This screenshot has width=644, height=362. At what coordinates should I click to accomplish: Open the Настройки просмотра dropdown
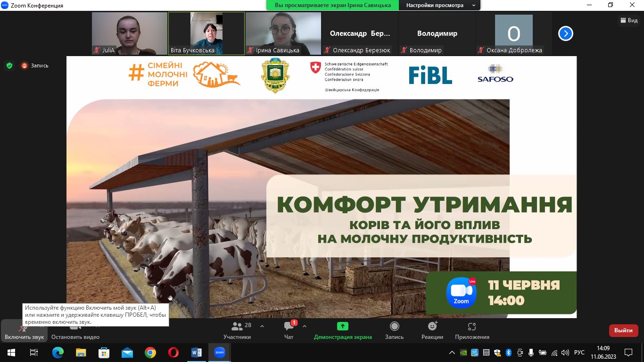439,5
